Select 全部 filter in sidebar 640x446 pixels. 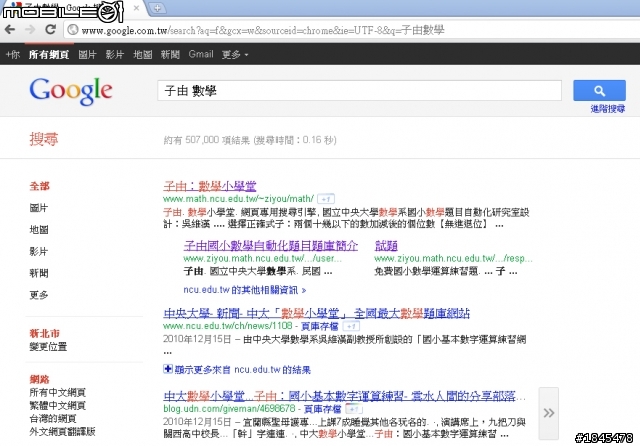click(x=39, y=186)
